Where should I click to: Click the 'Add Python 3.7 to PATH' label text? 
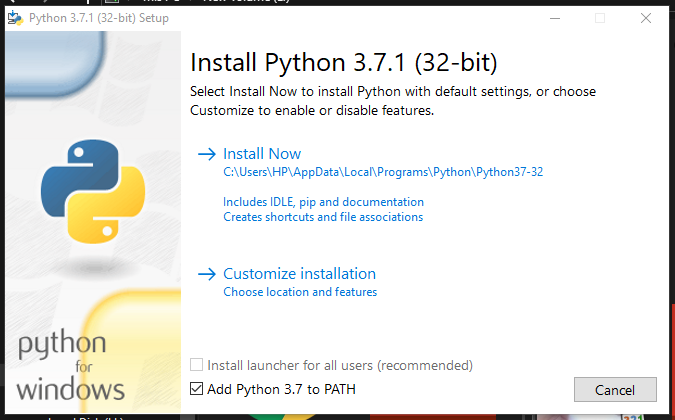tap(281, 389)
